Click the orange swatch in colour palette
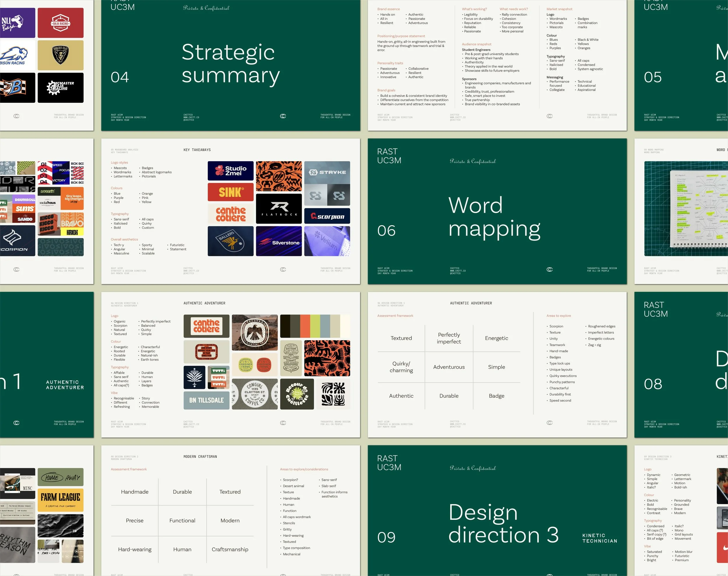Image resolution: width=728 pixels, height=576 pixels. point(305,326)
